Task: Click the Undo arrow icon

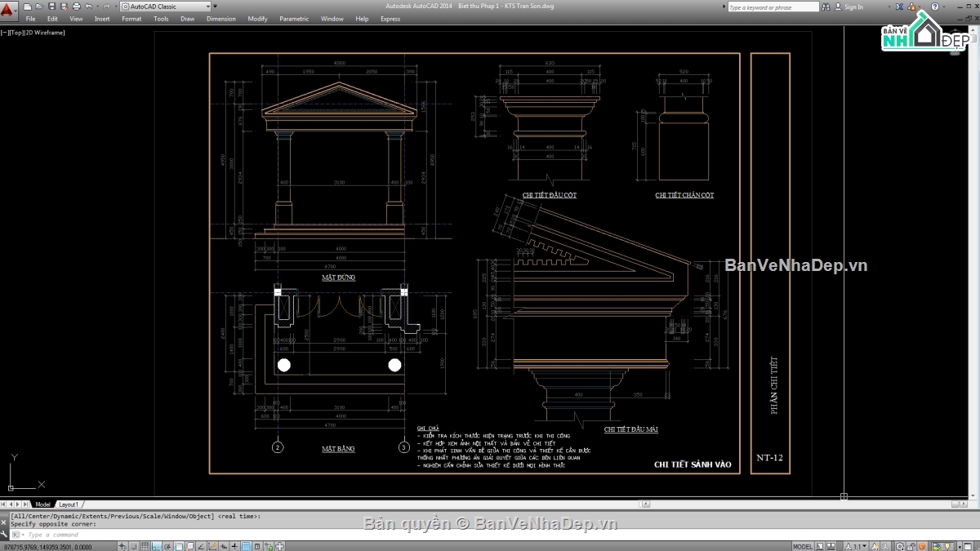Action: tap(88, 7)
